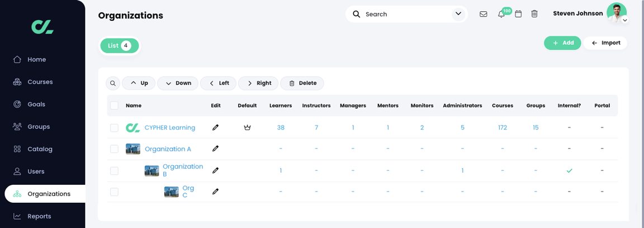Click into the Search input field
Viewport: 644px width, 228px height.
[405, 14]
